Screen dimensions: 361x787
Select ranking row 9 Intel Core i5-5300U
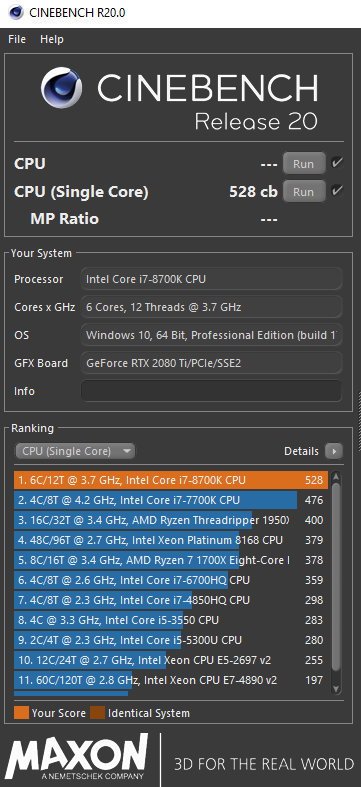(x=171, y=640)
